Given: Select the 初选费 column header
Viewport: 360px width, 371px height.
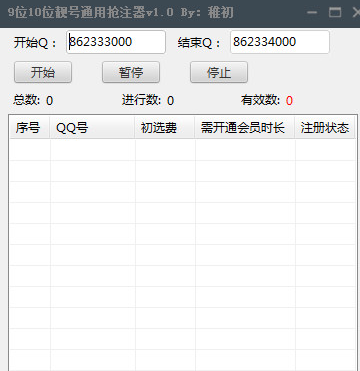Looking at the screenshot, I should [x=165, y=127].
